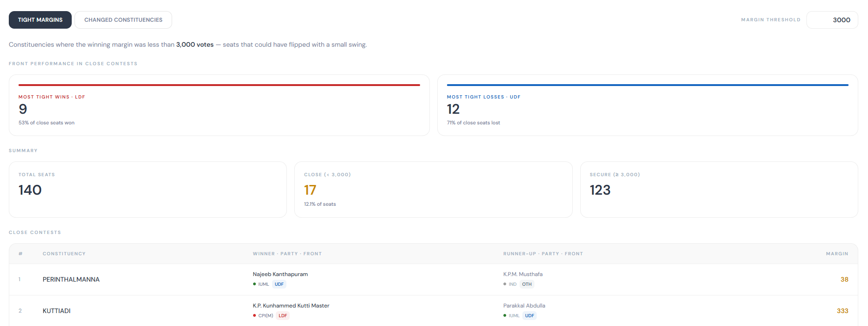Click the Winner · Party · Front column header

287,254
